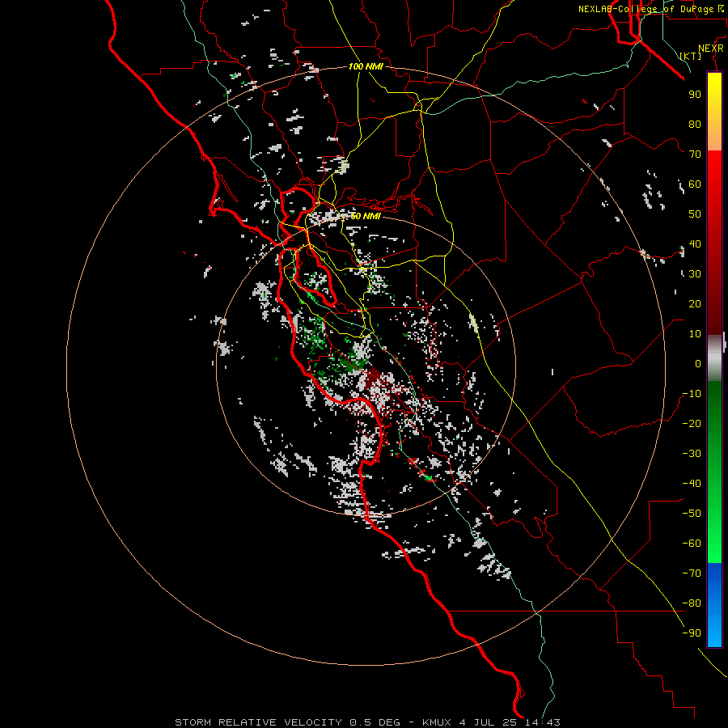The height and width of the screenshot is (728, 728).
Task: Click the 80 value on the velocity scale
Action: [x=695, y=124]
